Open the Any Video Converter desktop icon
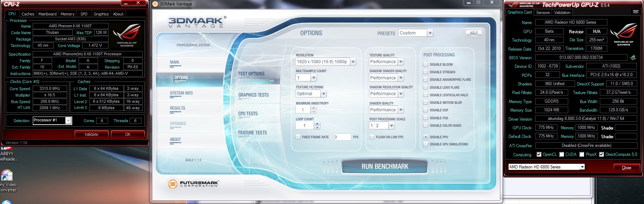The height and width of the screenshot is (204, 644). (x=8, y=181)
